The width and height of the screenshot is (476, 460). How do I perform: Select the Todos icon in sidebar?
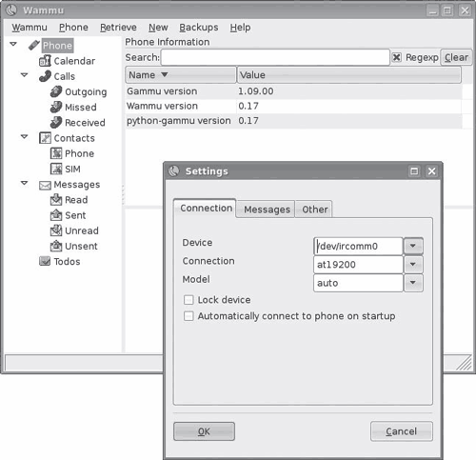tap(45, 261)
